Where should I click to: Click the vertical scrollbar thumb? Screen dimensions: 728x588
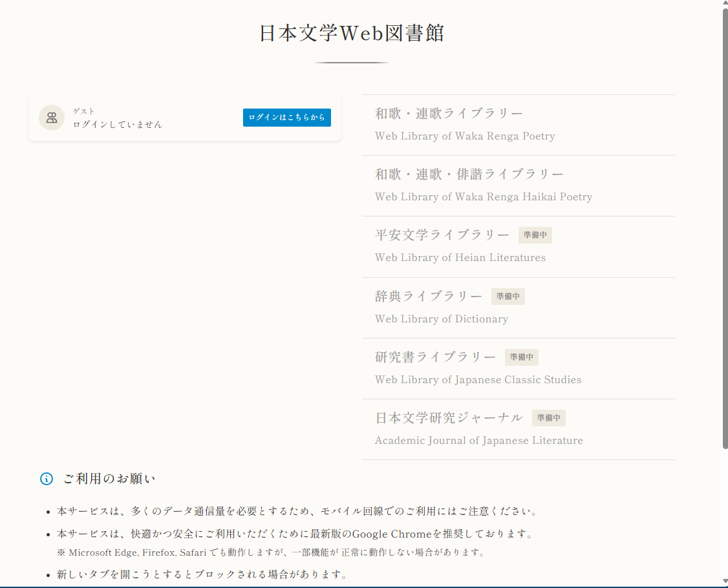[725, 226]
